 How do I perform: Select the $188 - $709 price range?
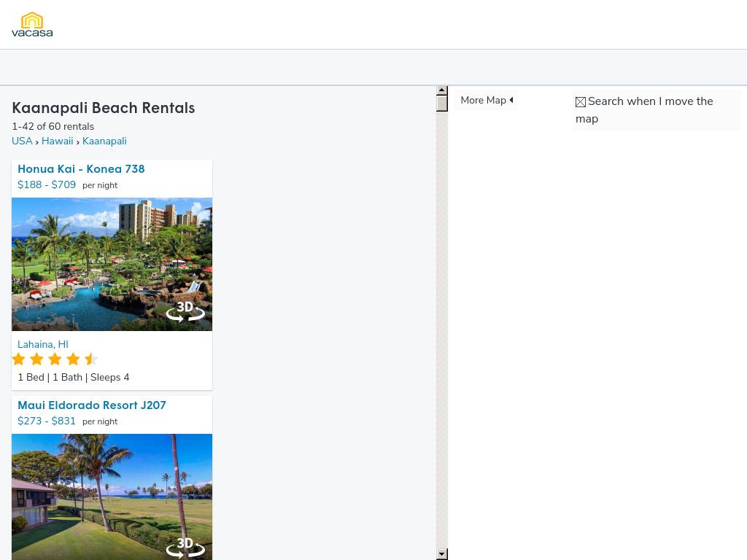pos(47,184)
